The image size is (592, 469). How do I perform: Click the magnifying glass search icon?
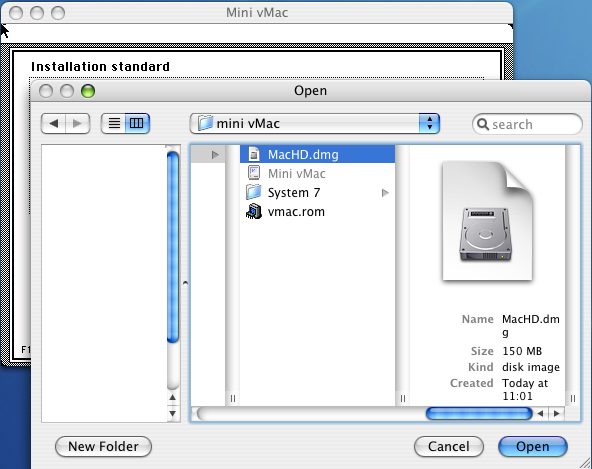pyautogui.click(x=483, y=124)
